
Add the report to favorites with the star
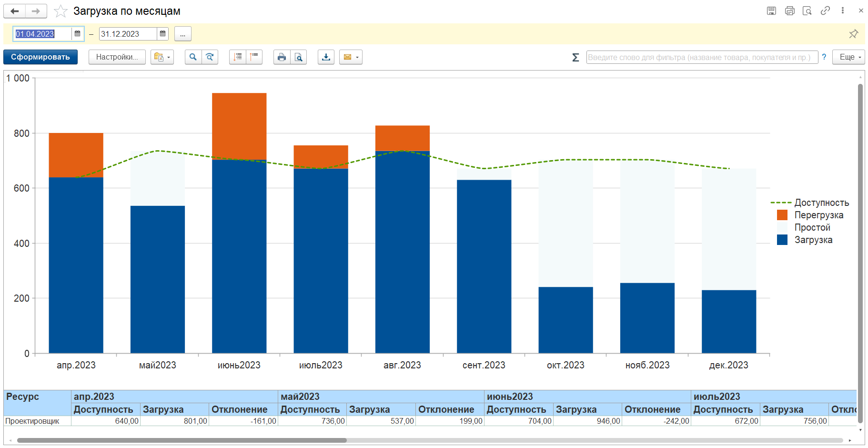click(x=61, y=11)
